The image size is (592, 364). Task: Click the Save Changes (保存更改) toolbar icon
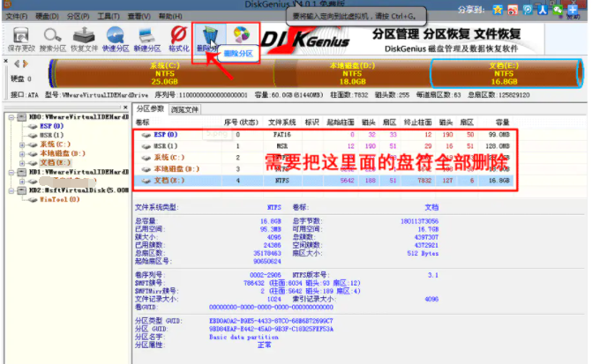[x=21, y=35]
